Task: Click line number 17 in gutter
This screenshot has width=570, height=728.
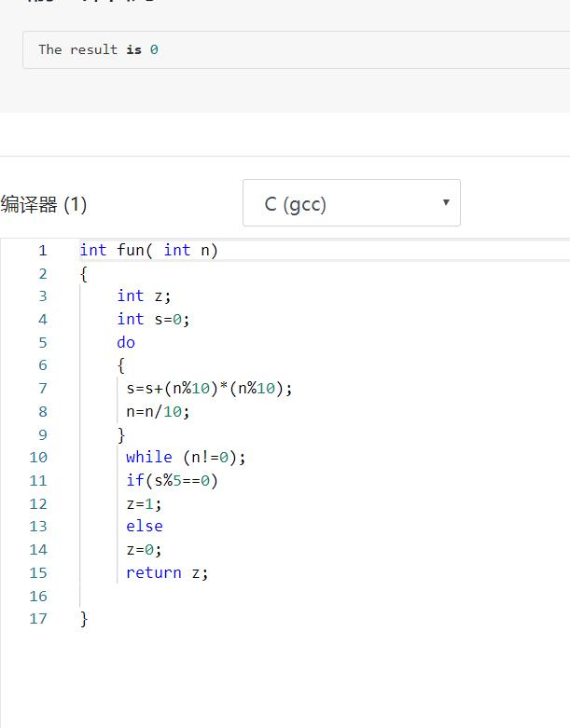Action: 38,618
